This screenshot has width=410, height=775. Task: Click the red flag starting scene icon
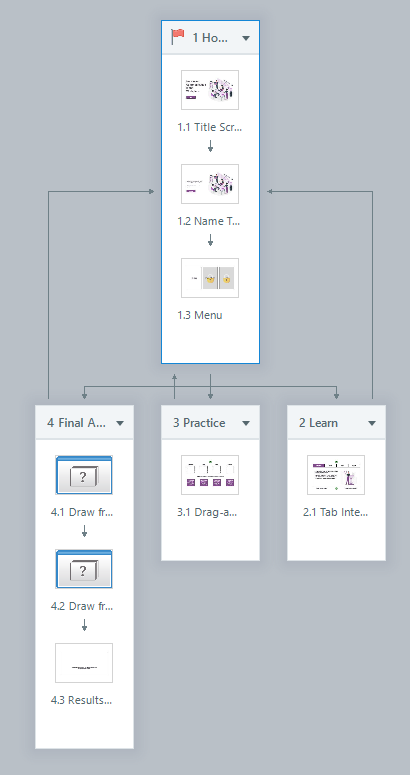coord(178,37)
